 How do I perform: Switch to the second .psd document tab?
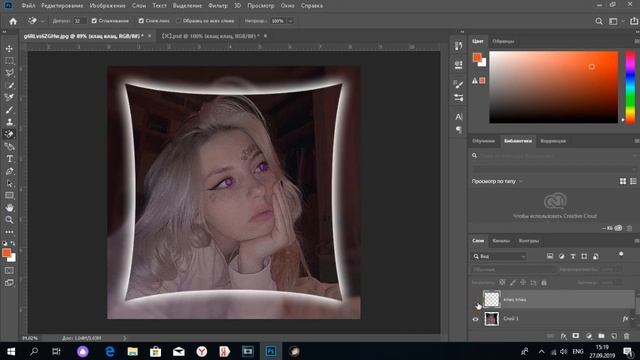click(211, 36)
